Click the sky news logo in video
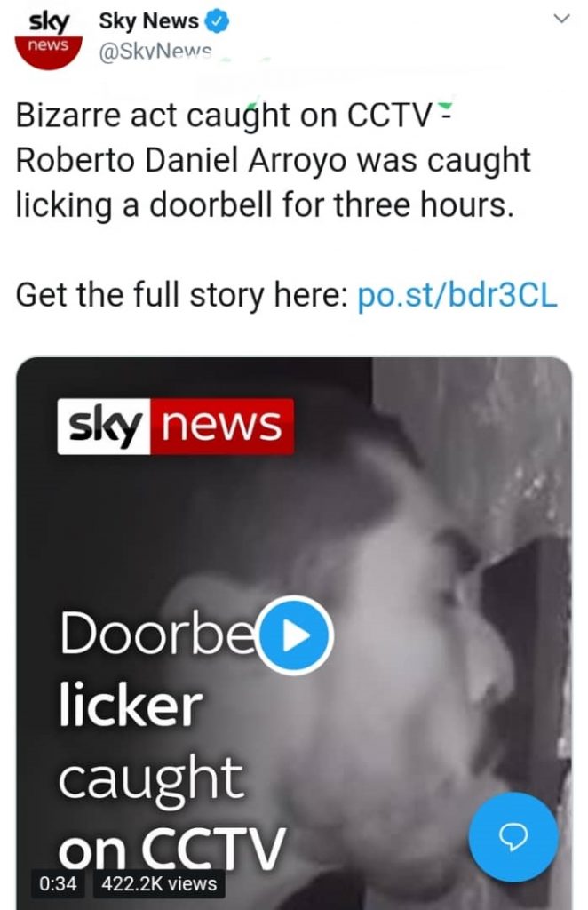 coord(176,426)
